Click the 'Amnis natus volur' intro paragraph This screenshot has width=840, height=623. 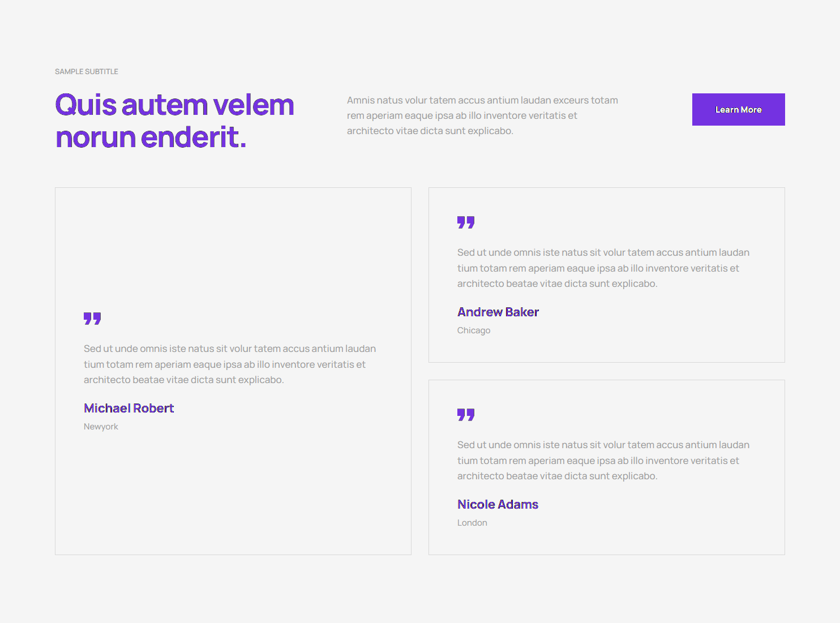[482, 115]
